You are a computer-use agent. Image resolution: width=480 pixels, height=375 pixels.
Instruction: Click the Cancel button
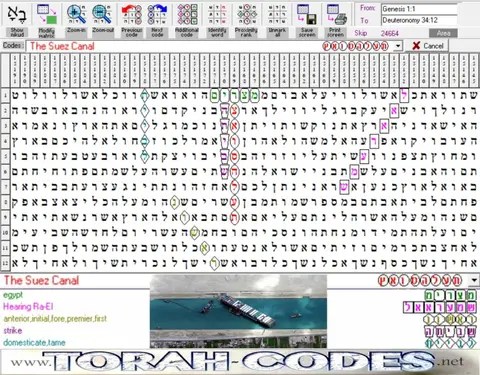427,46
